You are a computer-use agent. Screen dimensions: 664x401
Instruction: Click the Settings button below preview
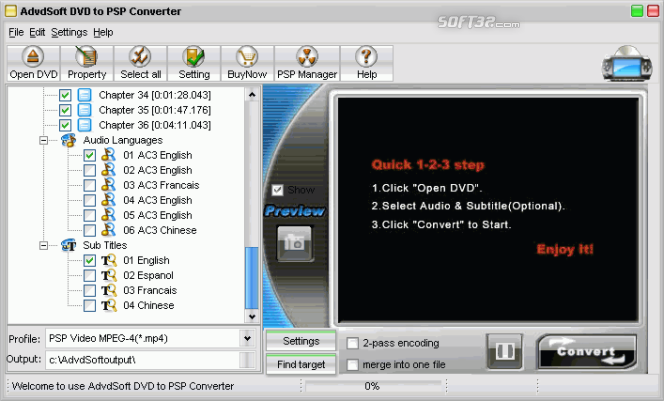pos(301,341)
